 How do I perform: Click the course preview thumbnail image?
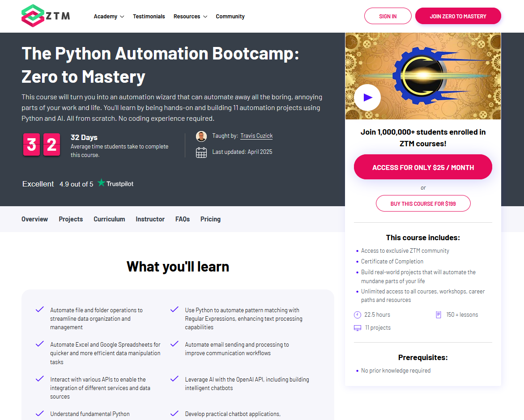[x=423, y=76]
